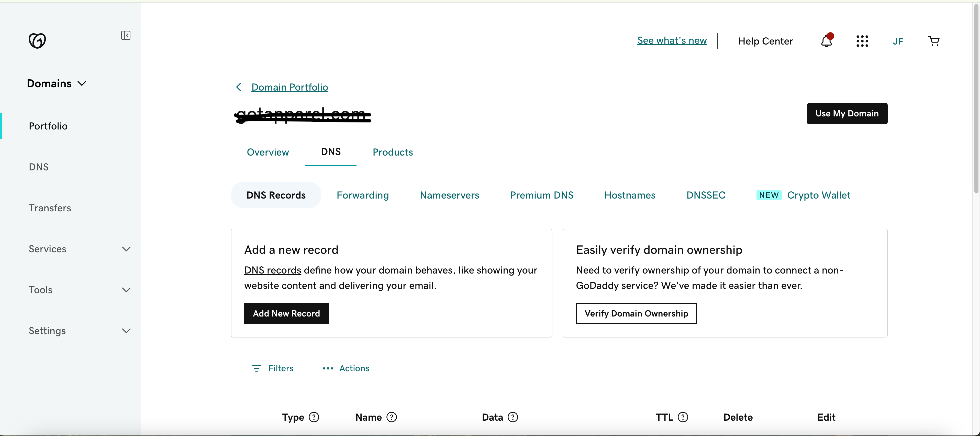Collapse the sidebar with panel icon
The height and width of the screenshot is (436, 980).
(126, 35)
